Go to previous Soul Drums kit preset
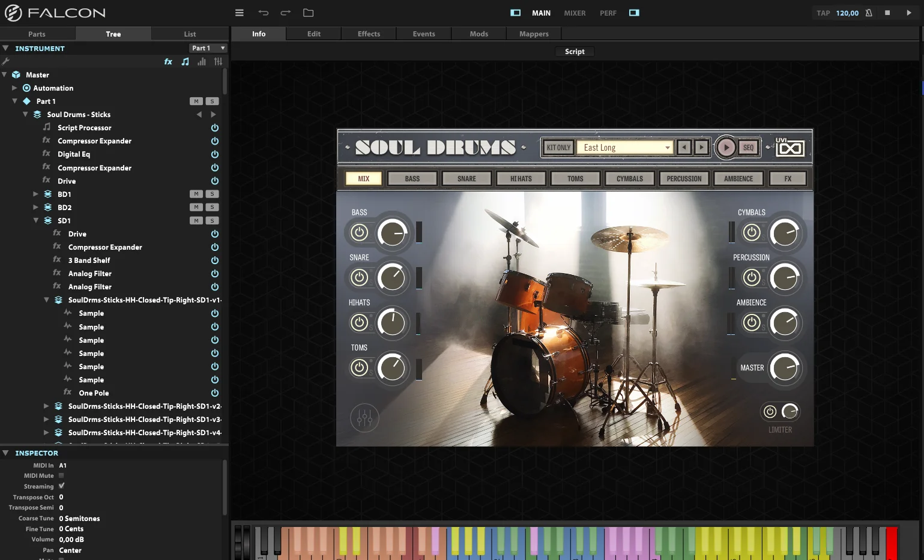The width and height of the screenshot is (924, 560). pyautogui.click(x=684, y=147)
